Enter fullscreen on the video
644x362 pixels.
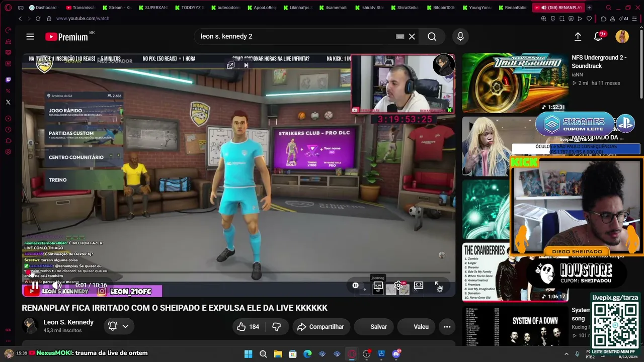pyautogui.click(x=439, y=286)
